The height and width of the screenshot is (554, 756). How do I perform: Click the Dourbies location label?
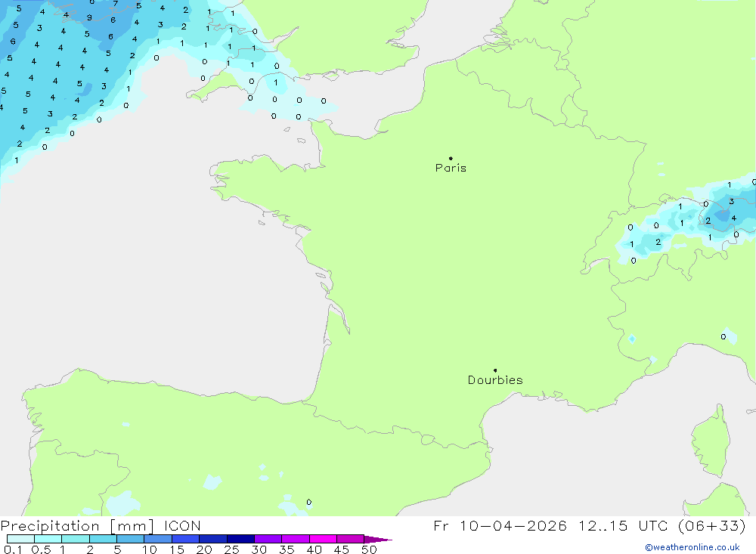tap(495, 380)
